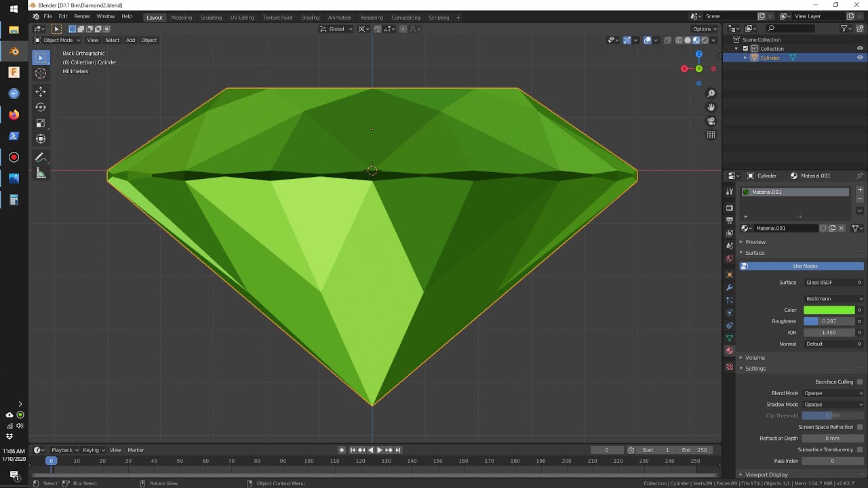This screenshot has width=868, height=488.
Task: Open the viewport Add menu
Action: tap(130, 40)
